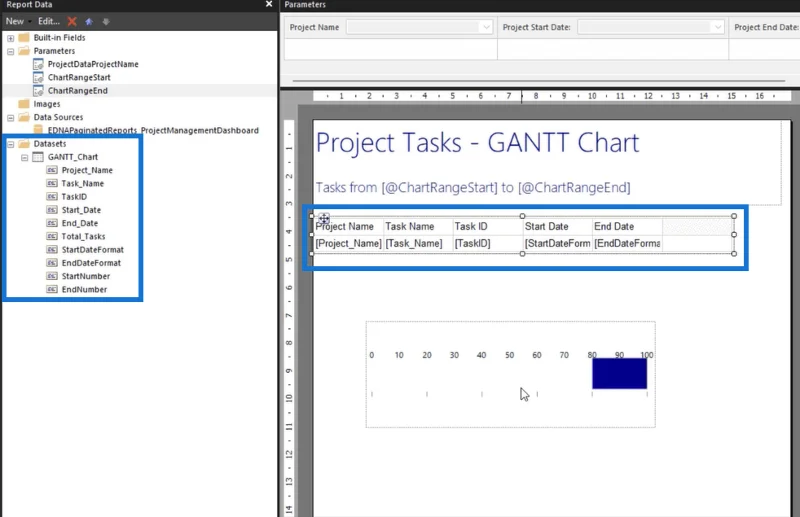Click the dark blue gauge bar

[x=619, y=373]
